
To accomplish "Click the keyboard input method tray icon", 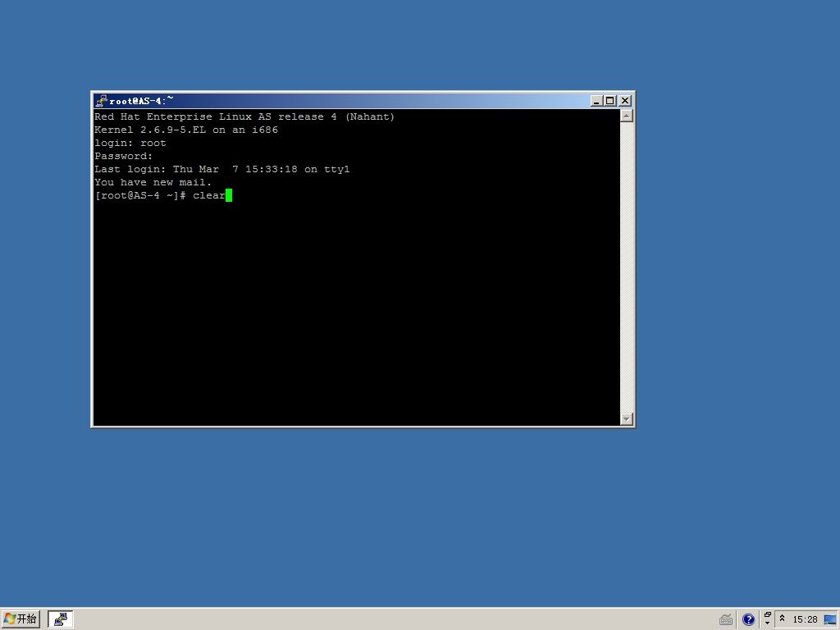I will pos(726,620).
